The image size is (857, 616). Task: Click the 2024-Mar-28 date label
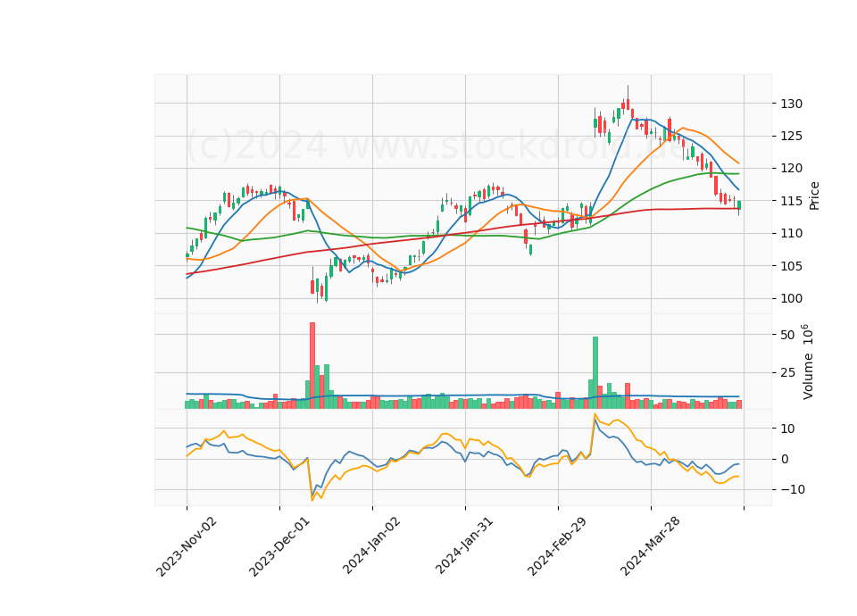(x=650, y=546)
